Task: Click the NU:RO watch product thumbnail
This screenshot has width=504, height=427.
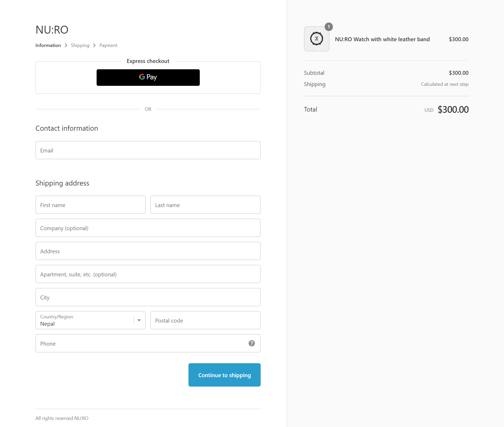Action: click(316, 39)
